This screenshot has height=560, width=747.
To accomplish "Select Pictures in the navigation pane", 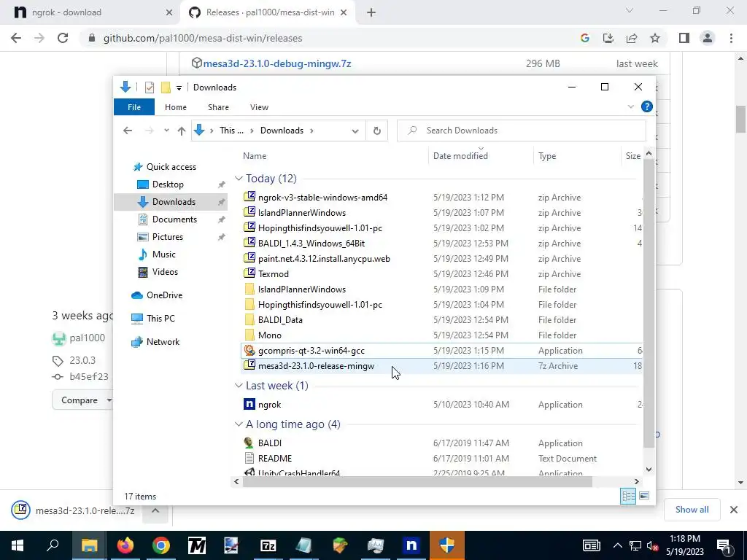I will pos(167,237).
